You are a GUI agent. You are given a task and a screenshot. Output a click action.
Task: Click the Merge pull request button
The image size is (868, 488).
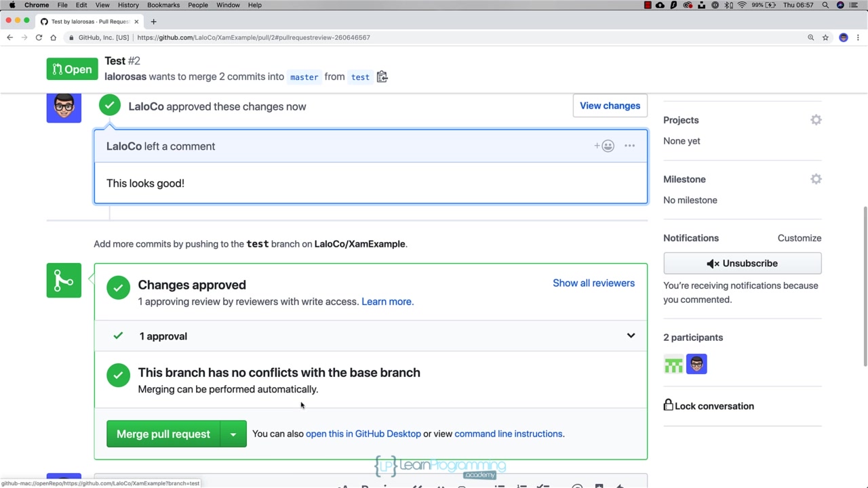click(163, 434)
